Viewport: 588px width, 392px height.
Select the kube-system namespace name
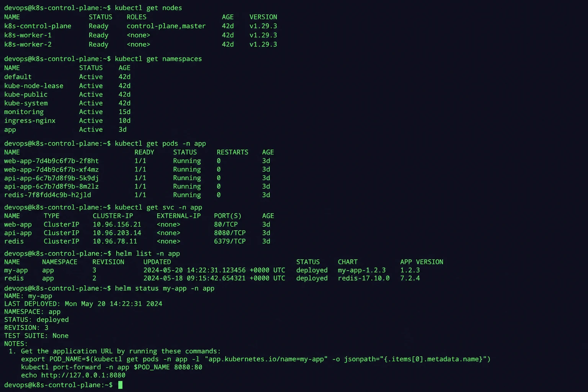click(x=26, y=103)
